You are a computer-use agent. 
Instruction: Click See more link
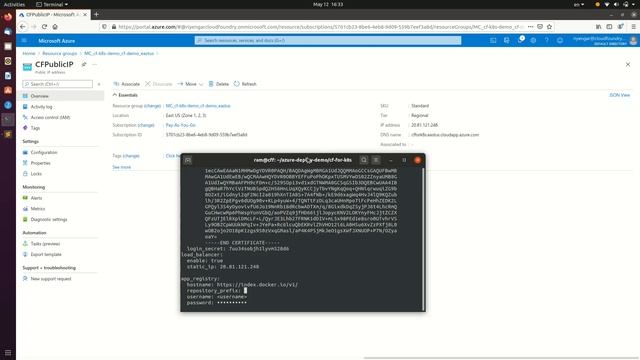[x=122, y=167]
